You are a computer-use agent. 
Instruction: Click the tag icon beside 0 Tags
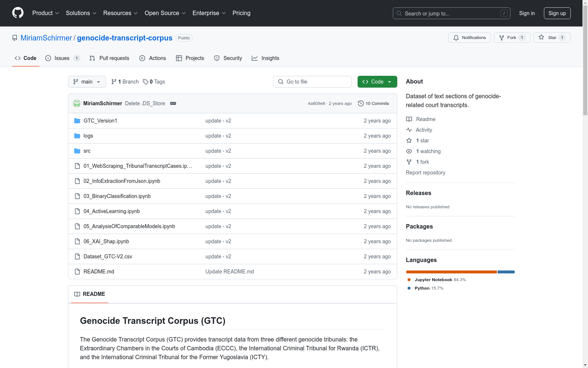(x=146, y=82)
